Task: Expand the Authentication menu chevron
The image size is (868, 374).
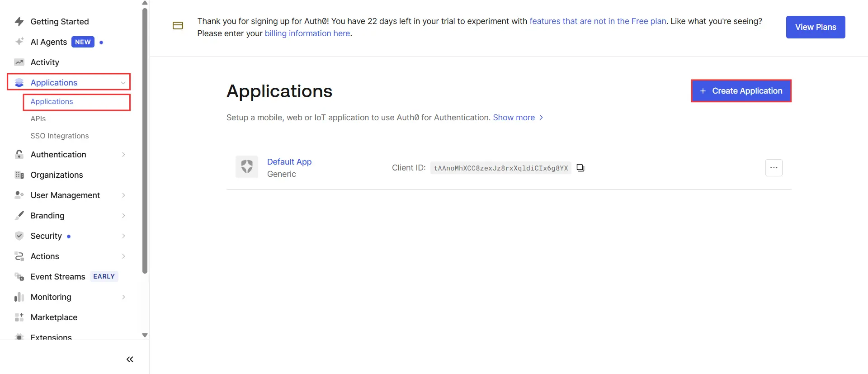Action: click(123, 155)
